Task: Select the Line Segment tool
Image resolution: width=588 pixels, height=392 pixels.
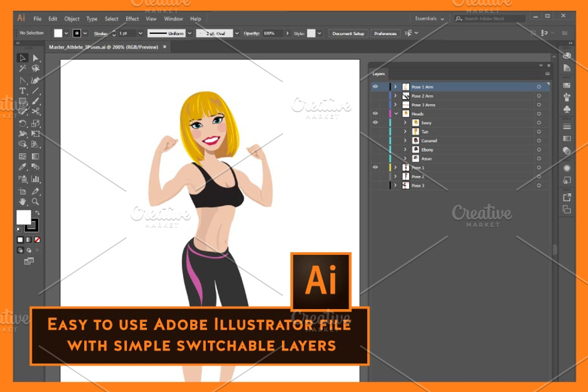Action: coord(36,91)
